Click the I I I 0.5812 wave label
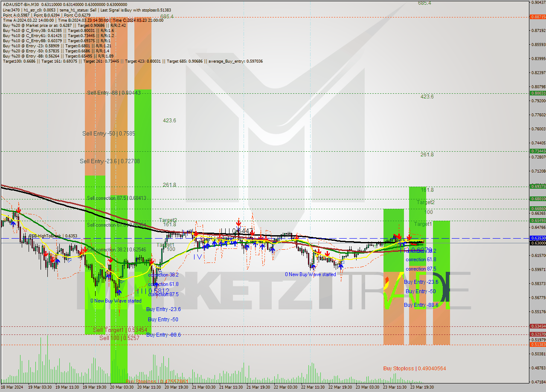The height and width of the screenshot is (392, 546). pyautogui.click(x=152, y=291)
